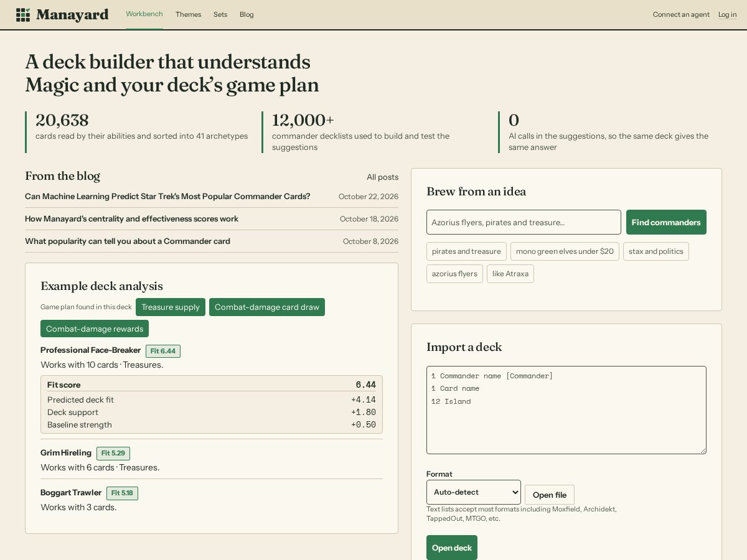Click the Predicted deck fit row
Screen dimensions: 747x560
pyautogui.click(x=212, y=400)
